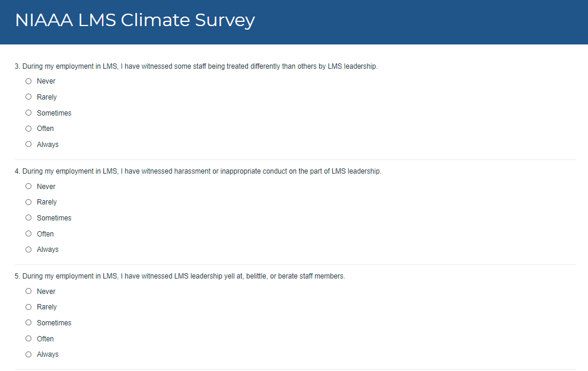Image resolution: width=588 pixels, height=371 pixels.
Task: Select Always for question 4 harassment
Action: (28, 250)
